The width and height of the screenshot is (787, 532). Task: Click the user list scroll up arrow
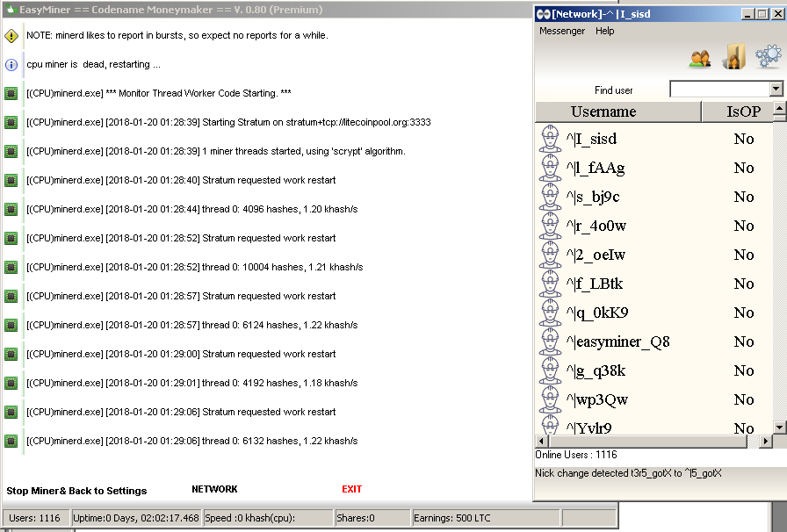(779, 108)
